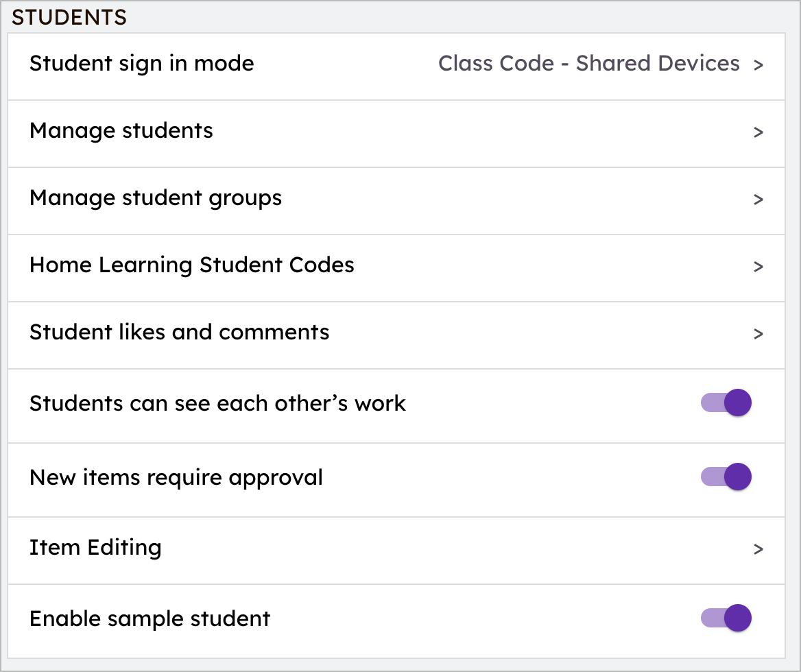Toggle the Enable sample student switch
This screenshot has width=801, height=672.
(725, 618)
